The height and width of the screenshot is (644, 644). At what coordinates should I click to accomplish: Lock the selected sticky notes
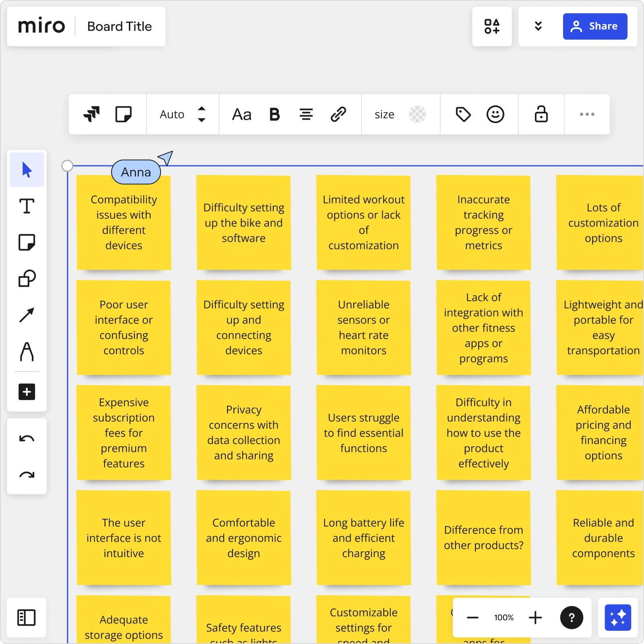click(541, 114)
